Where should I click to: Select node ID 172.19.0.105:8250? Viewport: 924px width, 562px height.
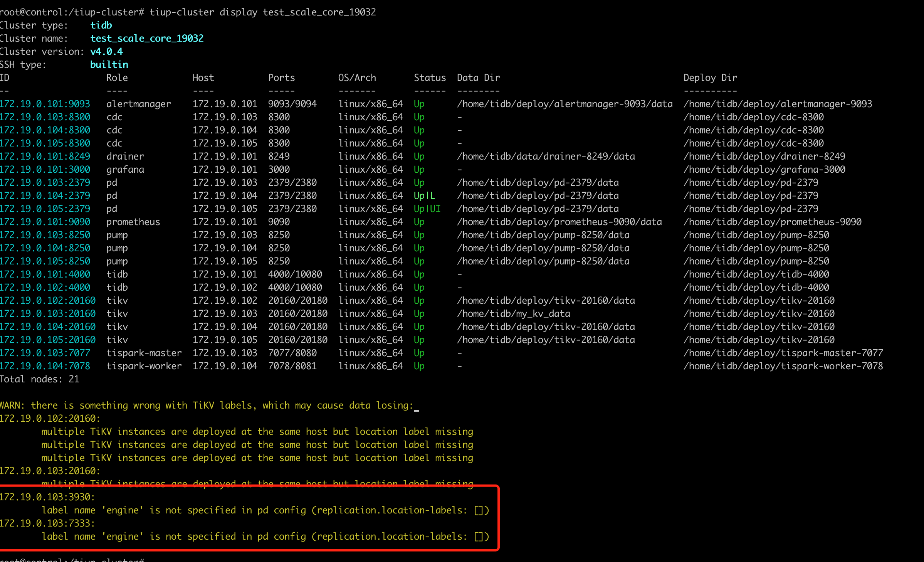[x=45, y=261]
